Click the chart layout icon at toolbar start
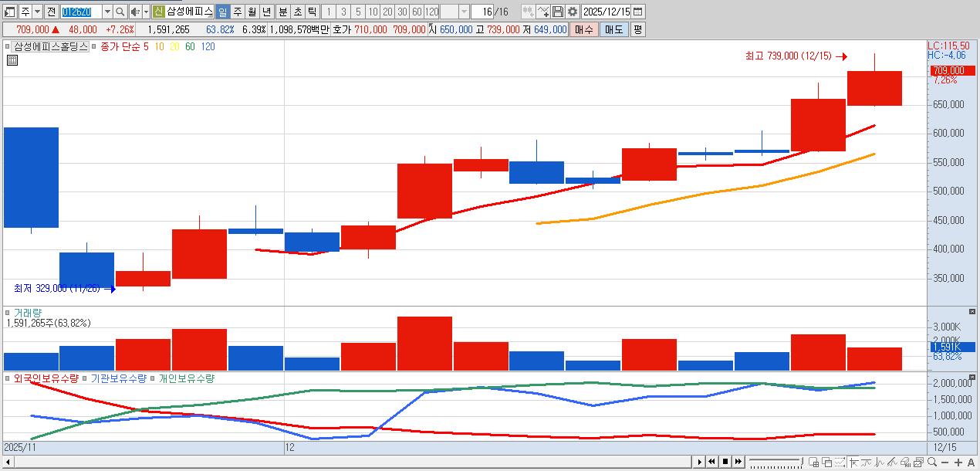The width and height of the screenshot is (980, 471). click(x=8, y=12)
